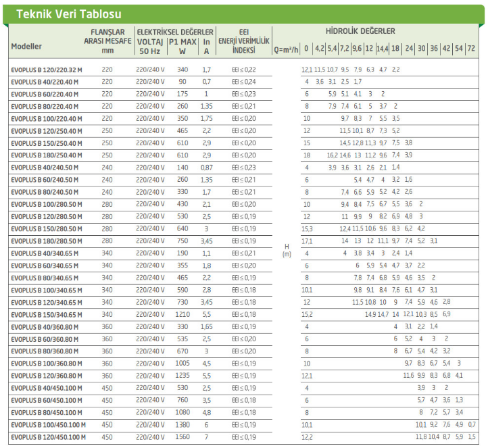
Task: Click flow rate header 72
Action: (x=471, y=48)
